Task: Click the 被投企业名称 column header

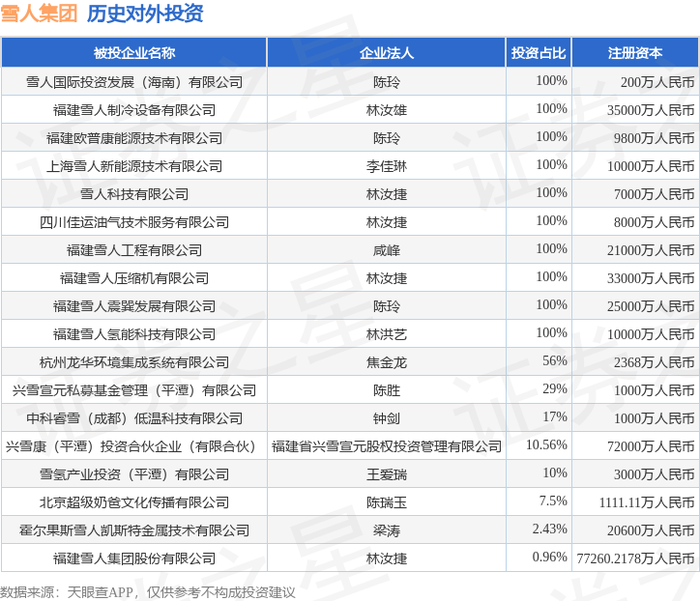Action: (x=134, y=53)
